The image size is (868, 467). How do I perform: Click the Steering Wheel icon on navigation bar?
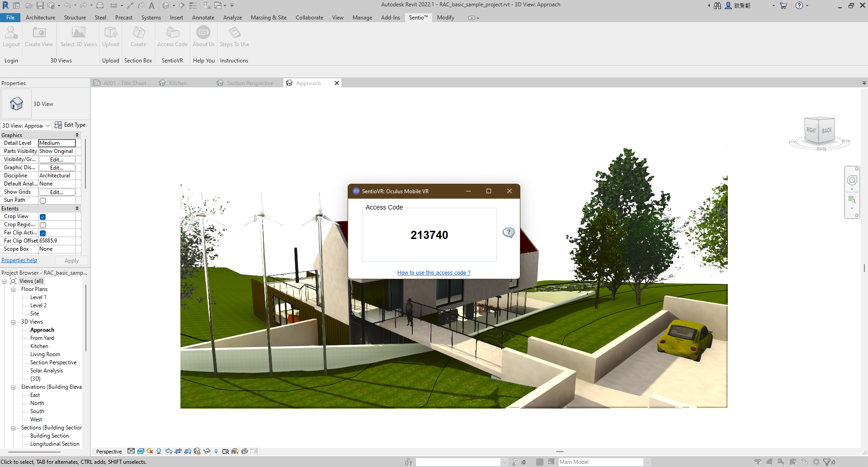852,180
